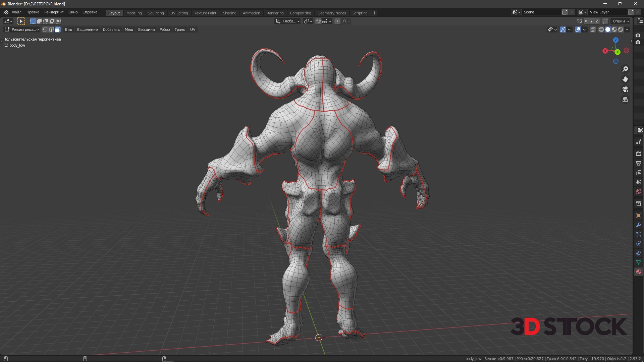Select the Render properties tab icon
Viewport: 644px width, 362px height.
coord(638,154)
